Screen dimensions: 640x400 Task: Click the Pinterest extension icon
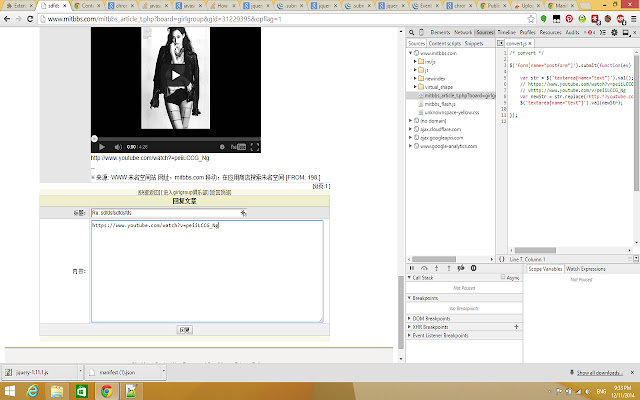[569, 19]
